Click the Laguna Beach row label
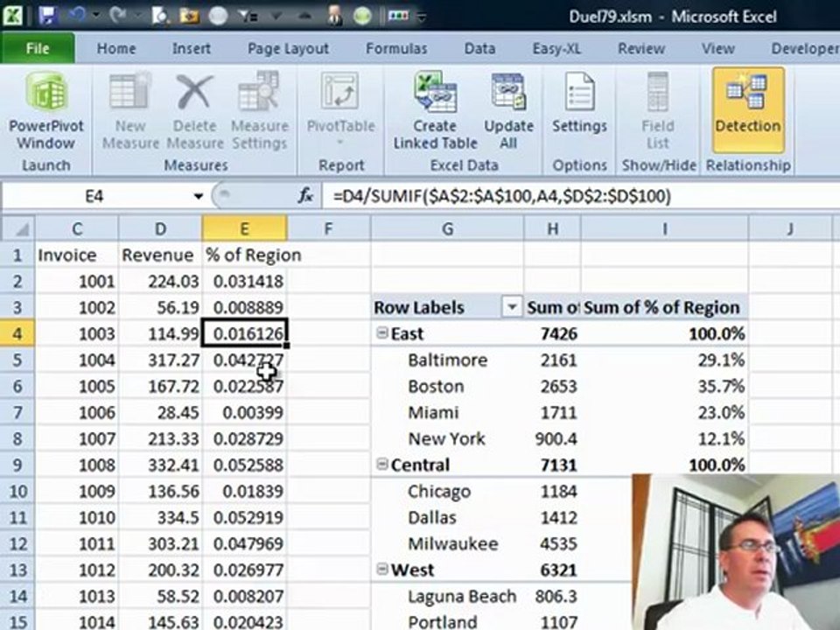840x630 pixels. pyautogui.click(x=462, y=596)
